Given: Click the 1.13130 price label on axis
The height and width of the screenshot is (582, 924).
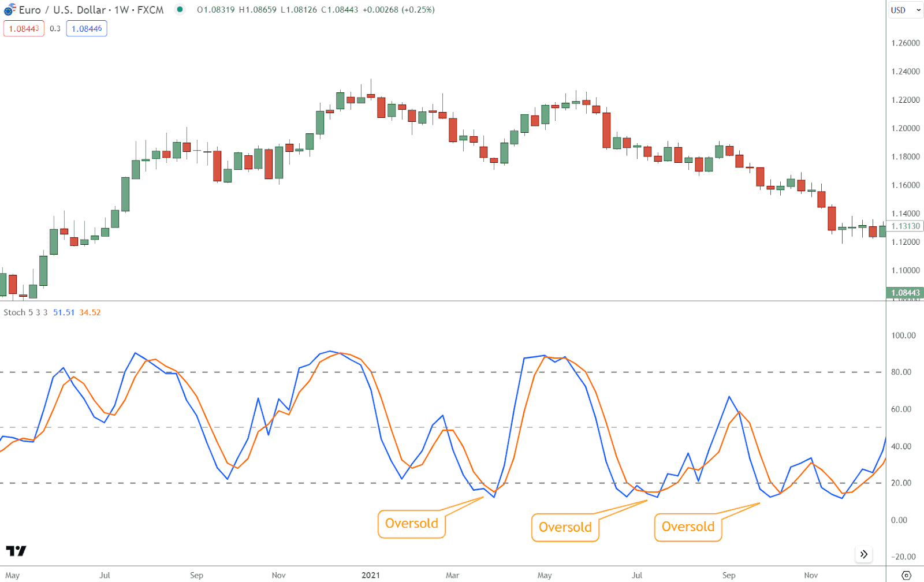Looking at the screenshot, I should [x=905, y=226].
